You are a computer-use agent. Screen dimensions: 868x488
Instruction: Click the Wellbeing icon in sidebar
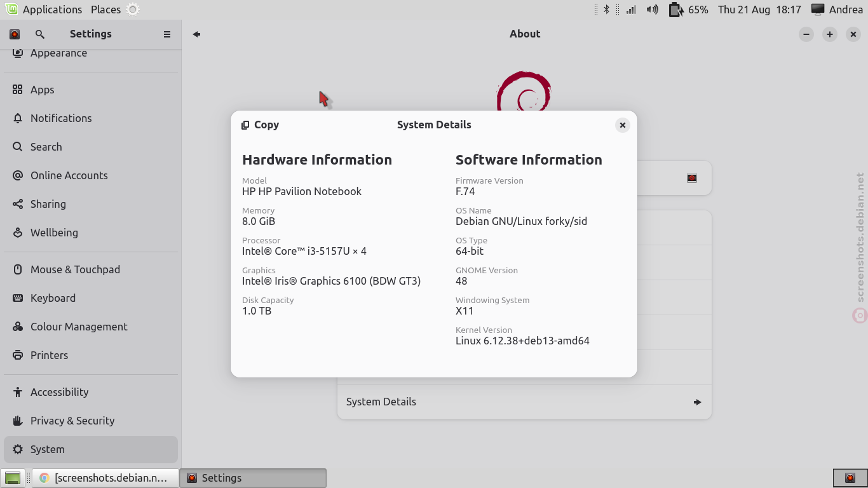point(18,233)
